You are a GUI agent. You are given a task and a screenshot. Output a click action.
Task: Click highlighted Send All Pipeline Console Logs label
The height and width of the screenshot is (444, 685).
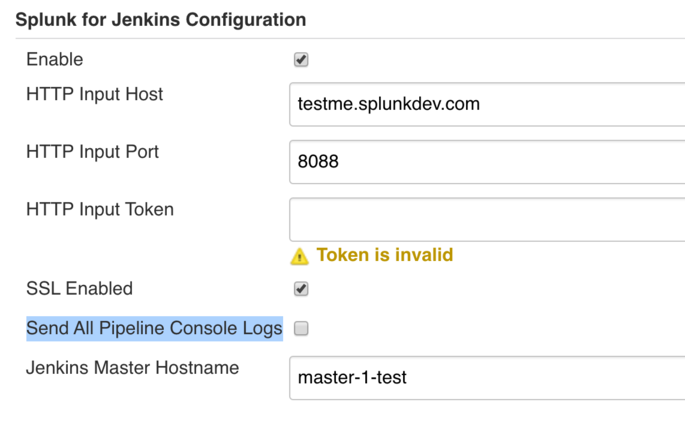tap(154, 328)
